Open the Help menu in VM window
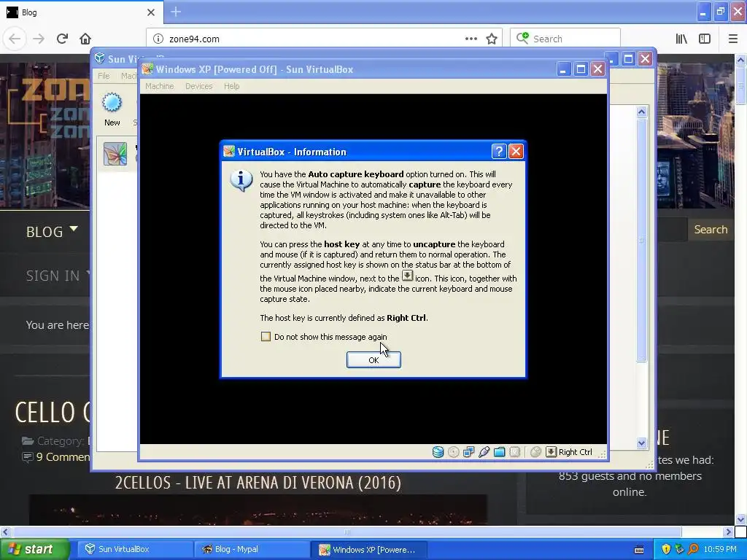The height and width of the screenshot is (560, 747). click(x=231, y=86)
